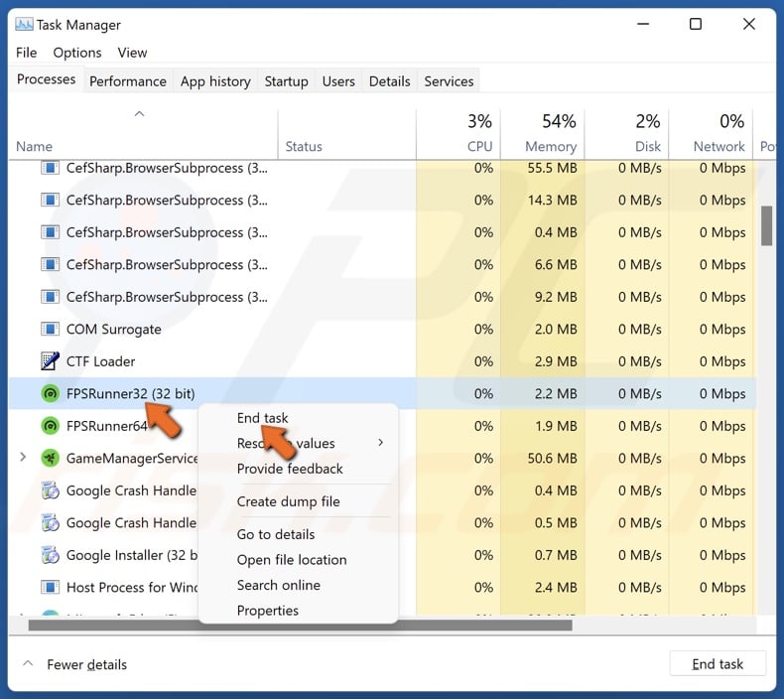The image size is (784, 699).
Task: Select the CTF Loader process row
Action: point(382,361)
